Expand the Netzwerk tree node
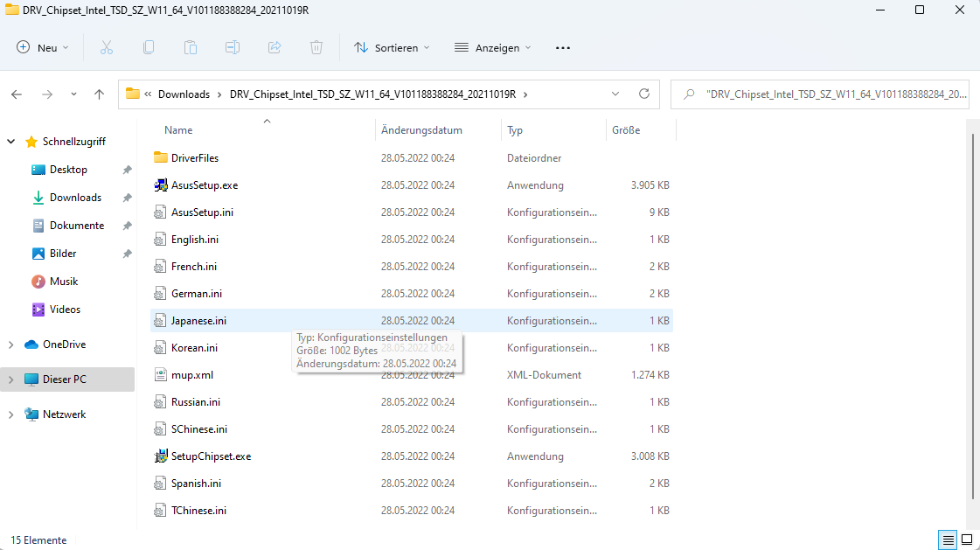Image resolution: width=980 pixels, height=550 pixels. click(x=10, y=414)
